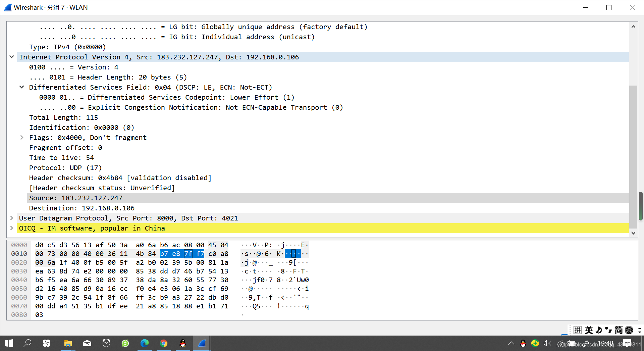Viewport: 644px width, 351px height.
Task: Expand Flags: 0x4000 node
Action: 22,138
